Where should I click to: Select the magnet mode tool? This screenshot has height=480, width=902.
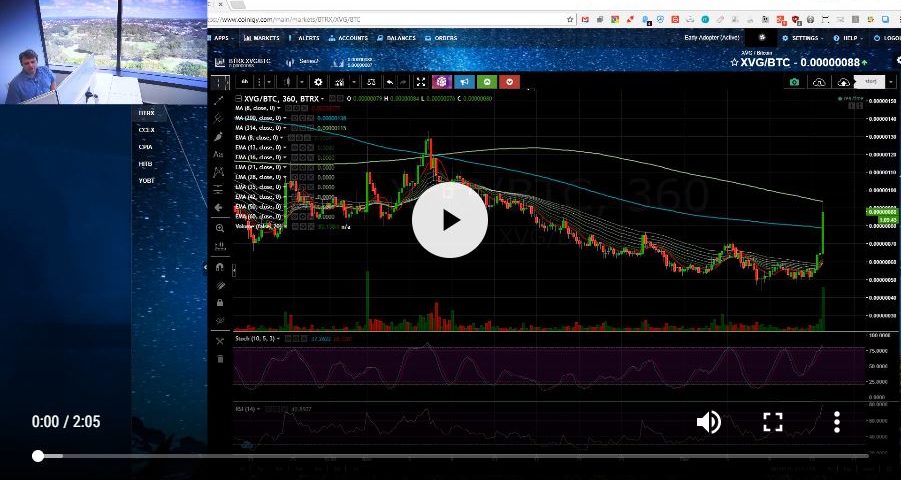pyautogui.click(x=219, y=266)
